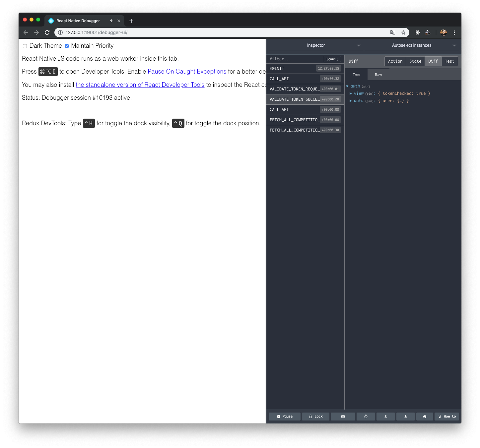Image resolution: width=480 pixels, height=448 pixels.
Task: Select the VALIDATE_TOKEN_REQUE… action row
Action: [x=305, y=89]
